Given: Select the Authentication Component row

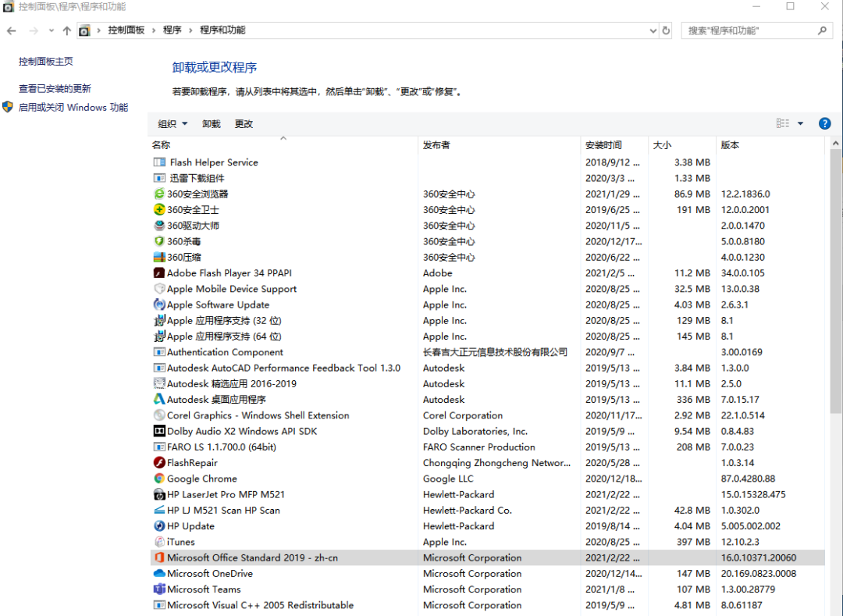Looking at the screenshot, I should (x=487, y=352).
